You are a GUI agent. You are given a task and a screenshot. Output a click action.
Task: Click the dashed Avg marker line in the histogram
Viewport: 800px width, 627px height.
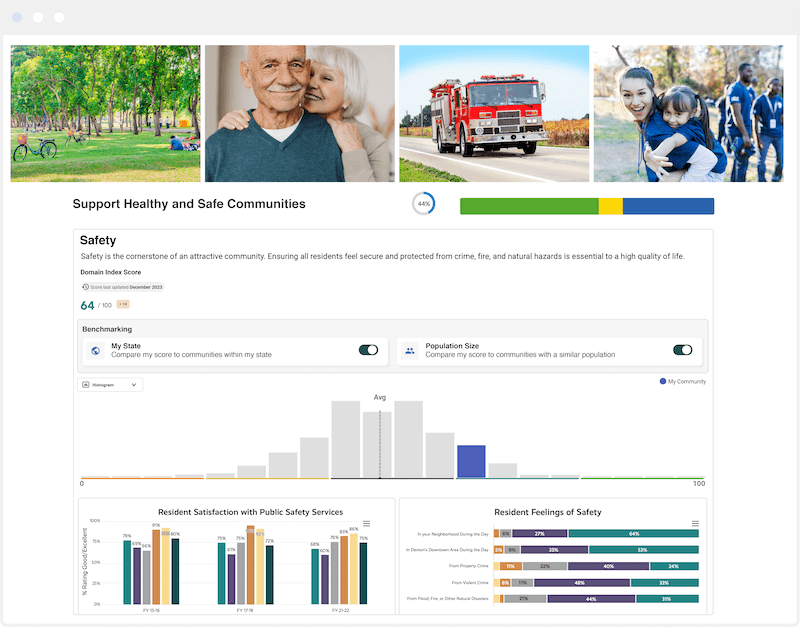click(380, 444)
